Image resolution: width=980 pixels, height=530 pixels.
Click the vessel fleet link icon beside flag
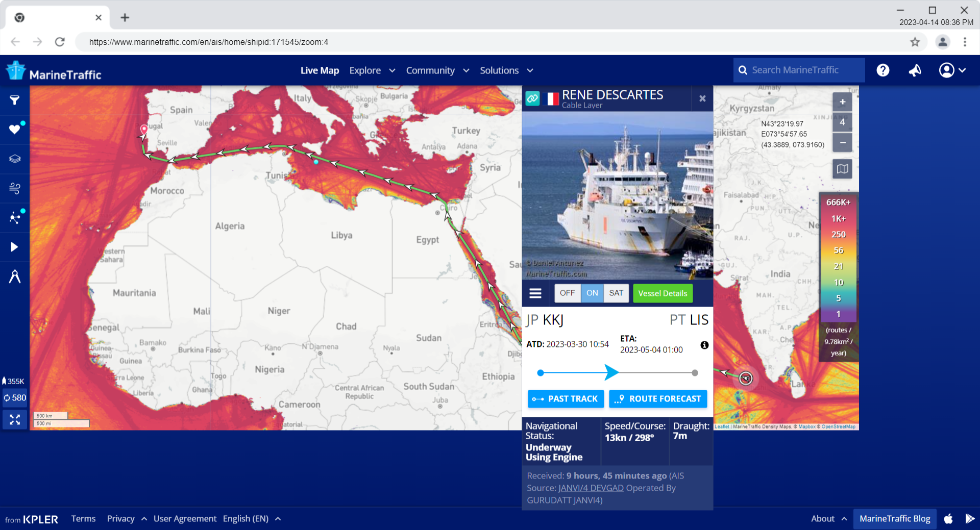(x=533, y=98)
